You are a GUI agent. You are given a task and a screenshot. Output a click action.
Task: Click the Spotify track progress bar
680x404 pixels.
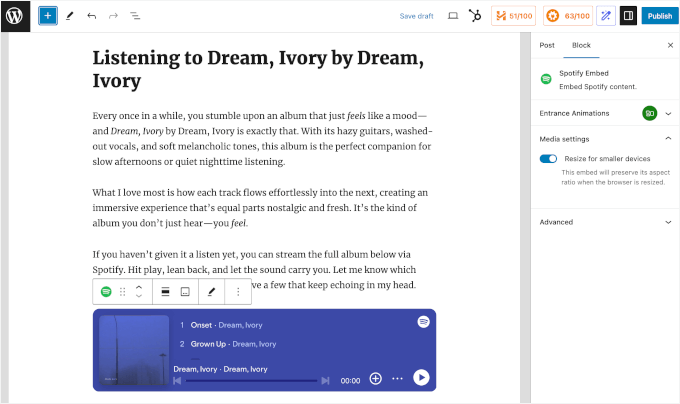coord(251,380)
